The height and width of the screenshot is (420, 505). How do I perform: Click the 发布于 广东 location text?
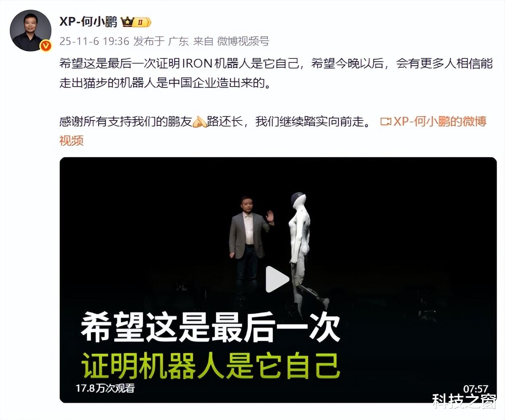click(161, 41)
